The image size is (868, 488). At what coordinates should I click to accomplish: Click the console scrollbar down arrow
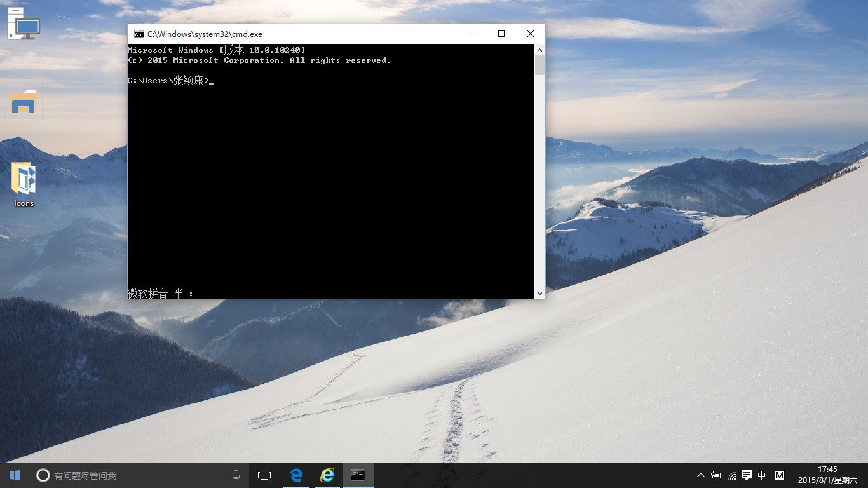pyautogui.click(x=539, y=294)
